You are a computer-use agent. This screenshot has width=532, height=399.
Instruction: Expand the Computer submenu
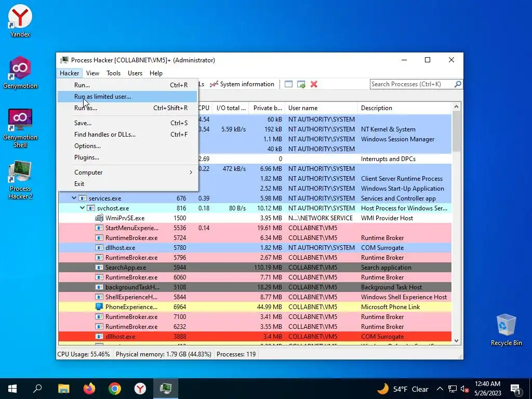point(128,172)
